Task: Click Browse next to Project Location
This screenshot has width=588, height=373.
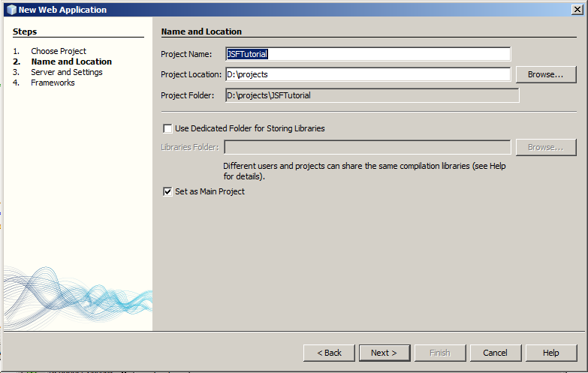Action: 545,74
